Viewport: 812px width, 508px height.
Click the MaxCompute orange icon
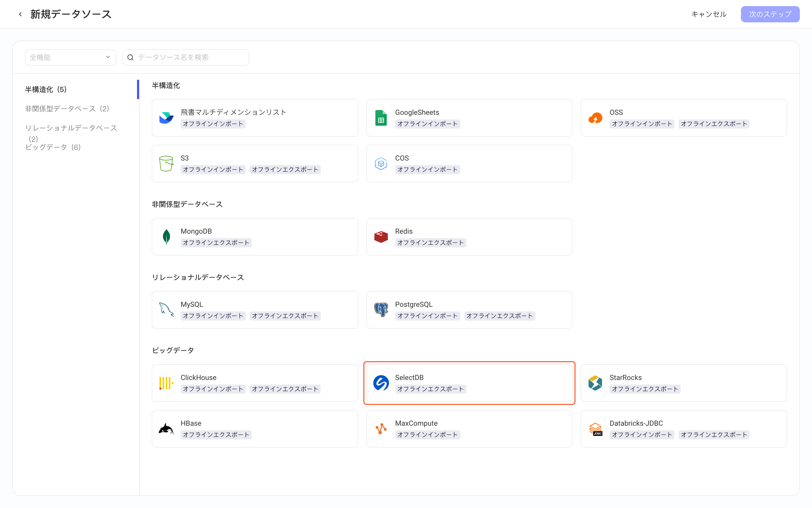point(381,429)
